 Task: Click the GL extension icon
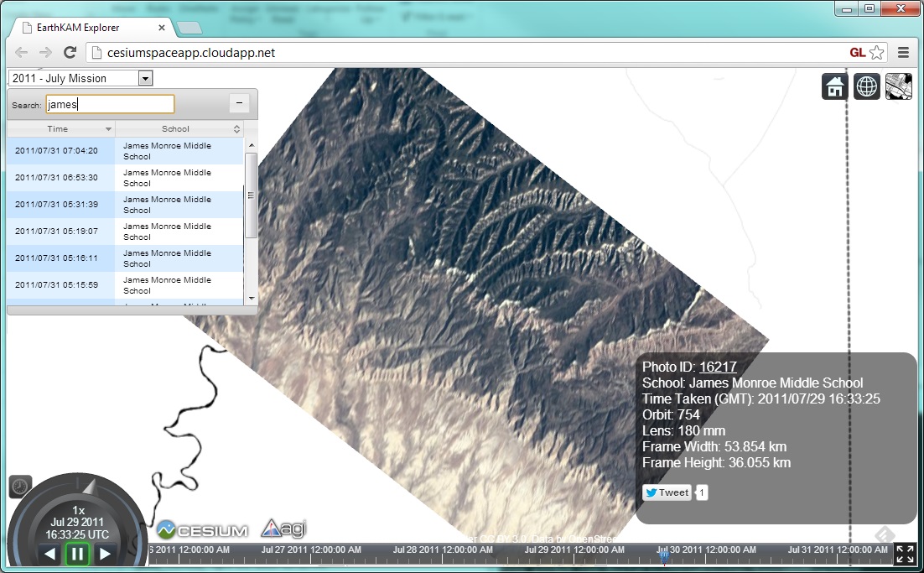click(858, 53)
